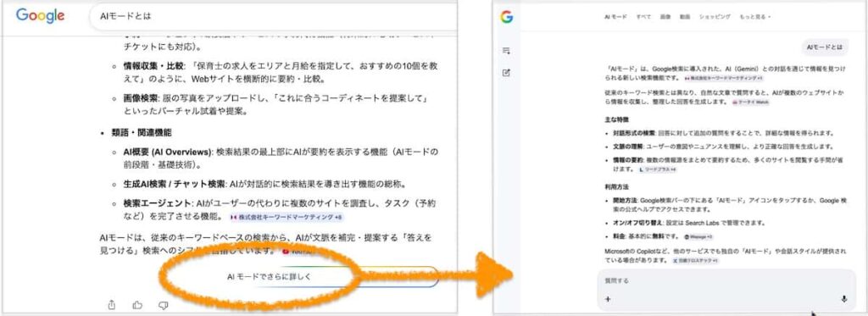The image size is (868, 316).
Task: Click the Google logo in left window
Action: click(x=40, y=16)
